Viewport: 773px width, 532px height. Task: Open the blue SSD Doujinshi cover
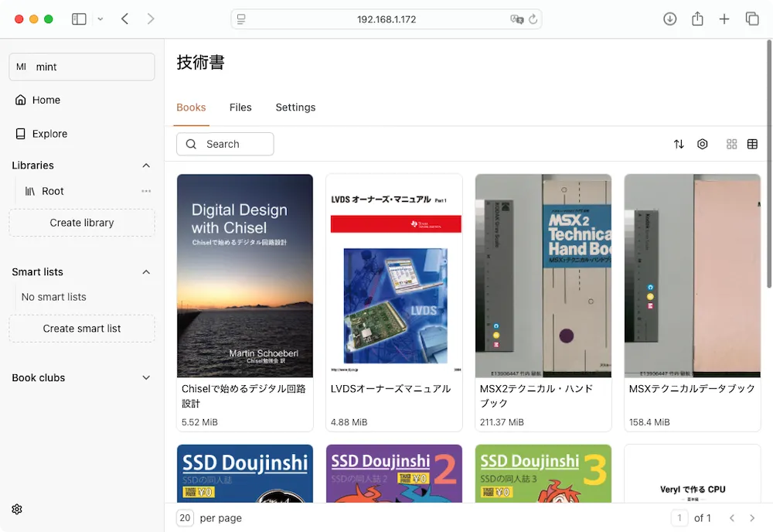tap(245, 474)
